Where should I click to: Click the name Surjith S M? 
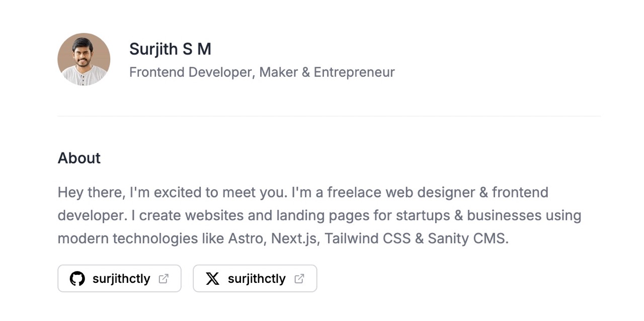(x=170, y=49)
